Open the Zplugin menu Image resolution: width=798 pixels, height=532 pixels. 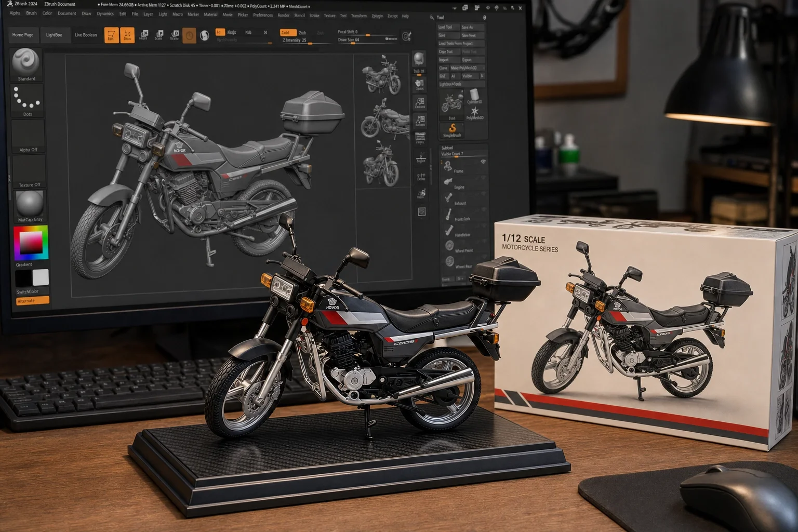pos(377,16)
